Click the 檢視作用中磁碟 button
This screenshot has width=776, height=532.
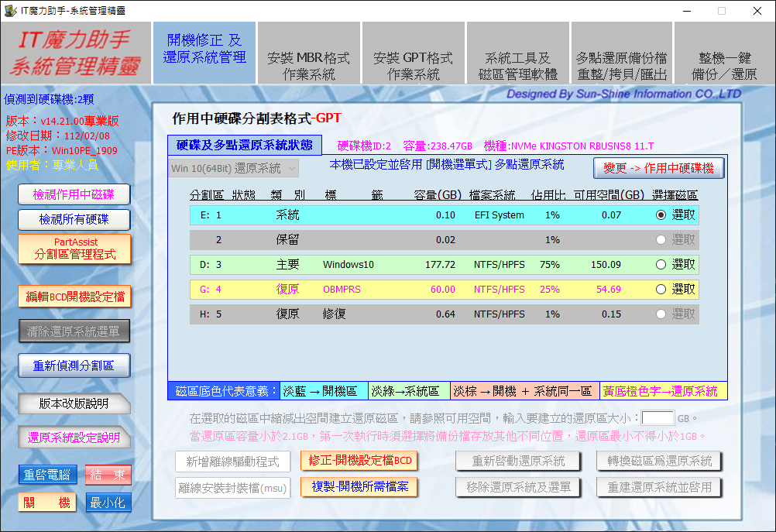pyautogui.click(x=74, y=194)
